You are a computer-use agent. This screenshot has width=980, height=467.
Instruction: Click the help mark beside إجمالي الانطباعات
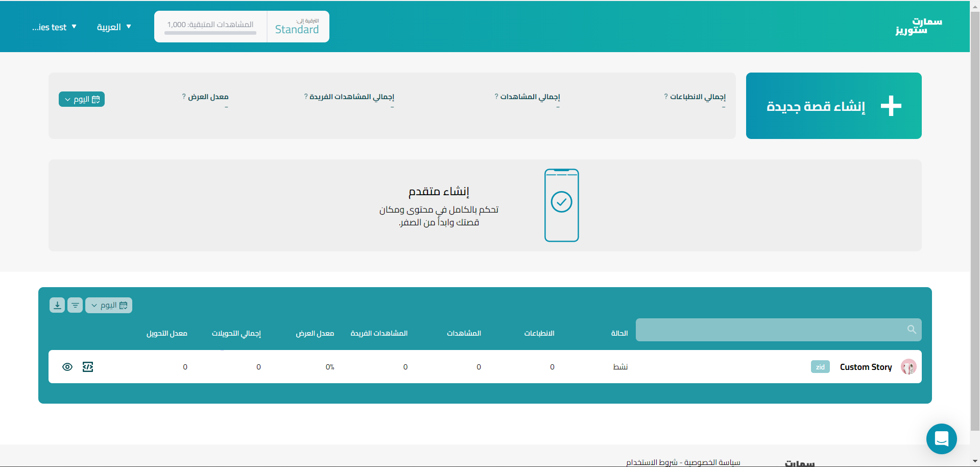tap(666, 97)
